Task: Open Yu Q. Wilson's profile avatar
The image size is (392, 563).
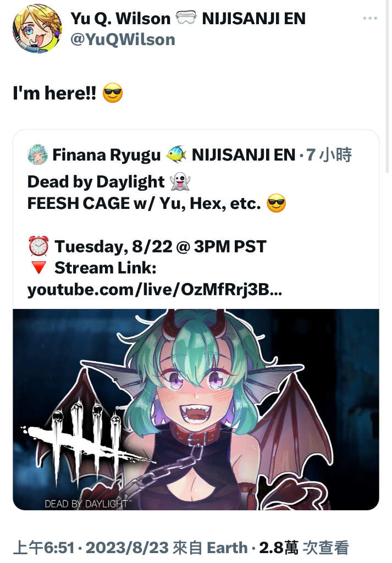Action: click(x=37, y=29)
